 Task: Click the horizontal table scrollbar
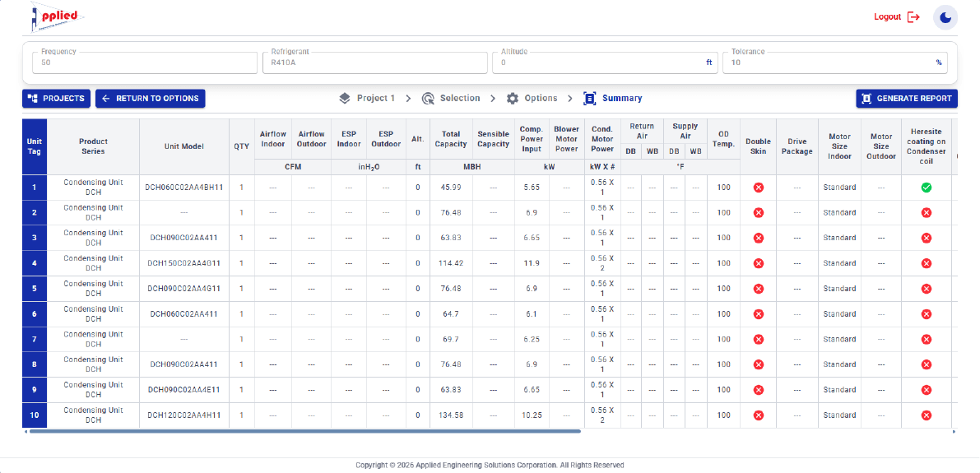click(305, 431)
